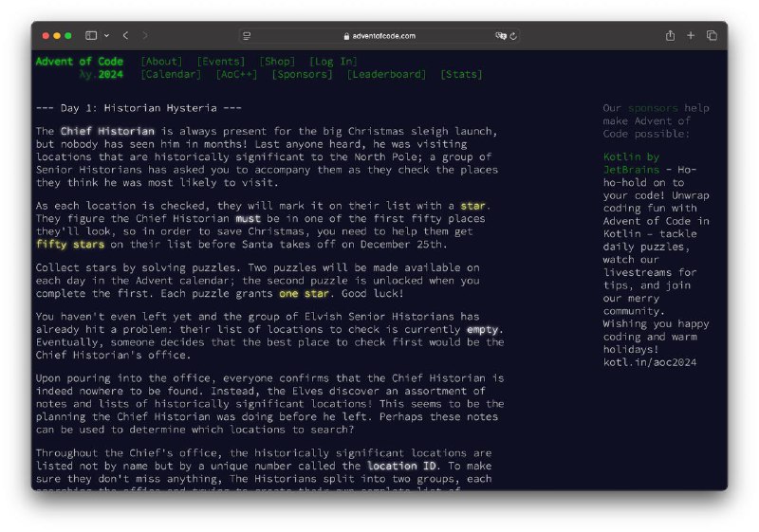Open the Kotlin by JetBrains sponsor link

click(x=631, y=163)
